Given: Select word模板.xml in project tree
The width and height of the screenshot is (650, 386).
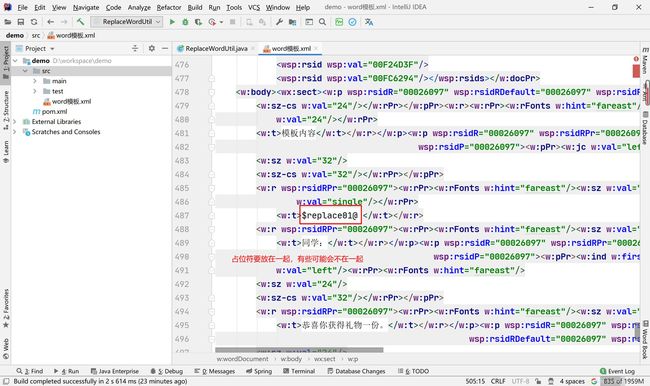Looking at the screenshot, I should (67, 102).
